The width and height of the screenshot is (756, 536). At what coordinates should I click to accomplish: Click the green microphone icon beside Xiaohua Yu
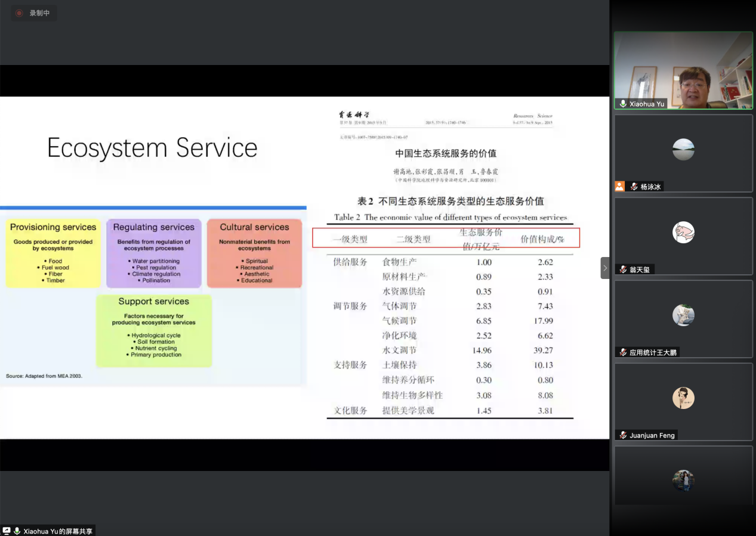(623, 104)
